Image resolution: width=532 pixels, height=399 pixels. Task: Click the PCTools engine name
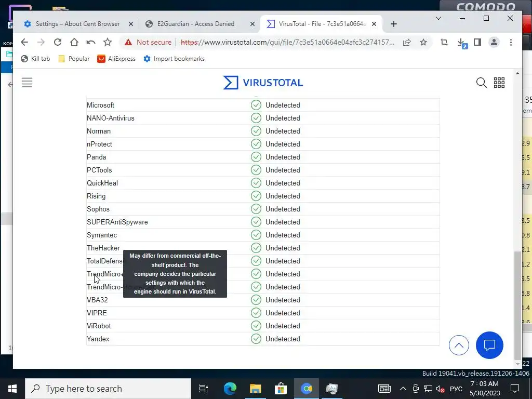[x=99, y=170]
